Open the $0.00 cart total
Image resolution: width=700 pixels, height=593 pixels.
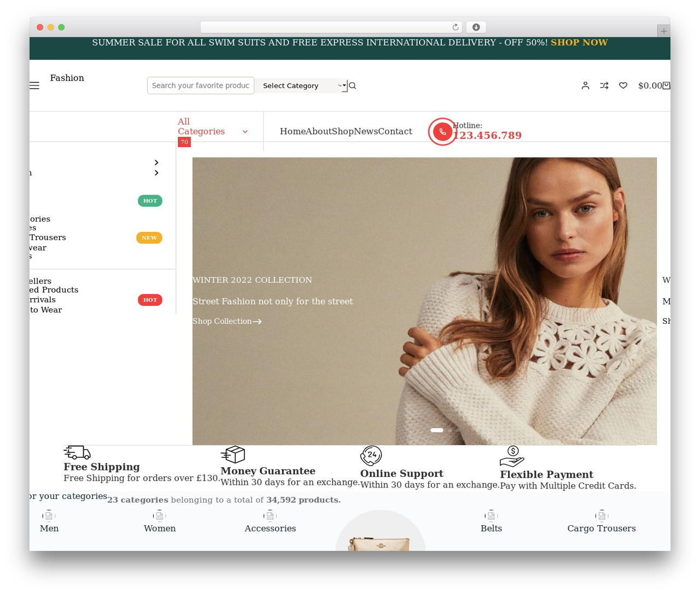[650, 85]
